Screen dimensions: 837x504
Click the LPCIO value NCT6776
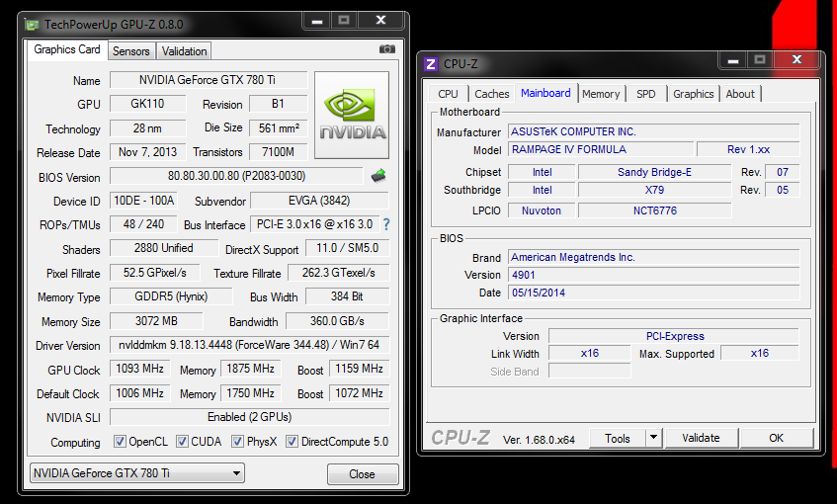click(x=654, y=210)
